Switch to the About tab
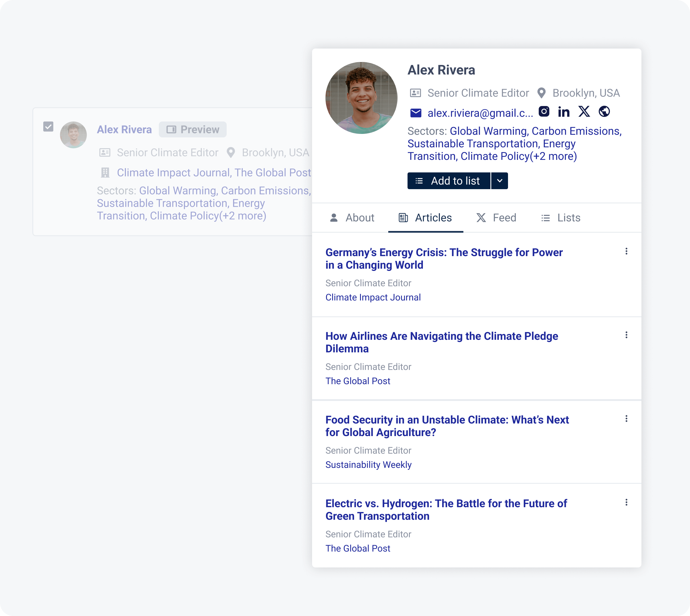The height and width of the screenshot is (616, 690). (353, 218)
